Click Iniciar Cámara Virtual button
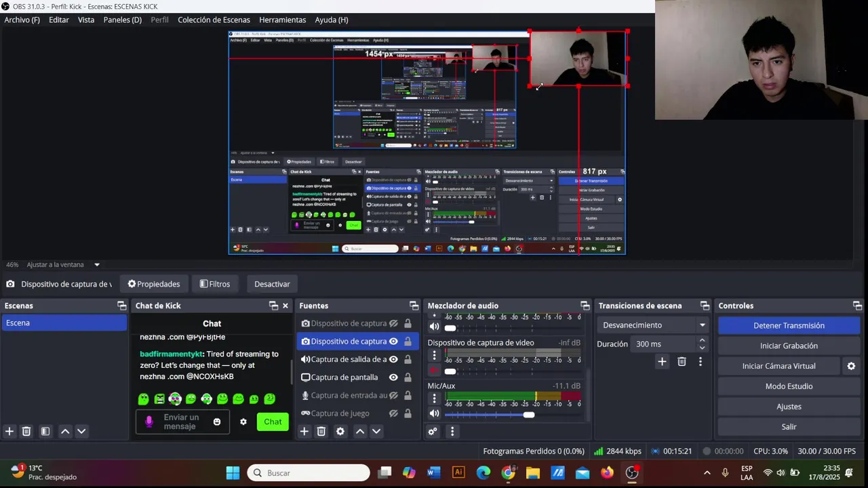The width and height of the screenshot is (868, 488). (x=778, y=366)
